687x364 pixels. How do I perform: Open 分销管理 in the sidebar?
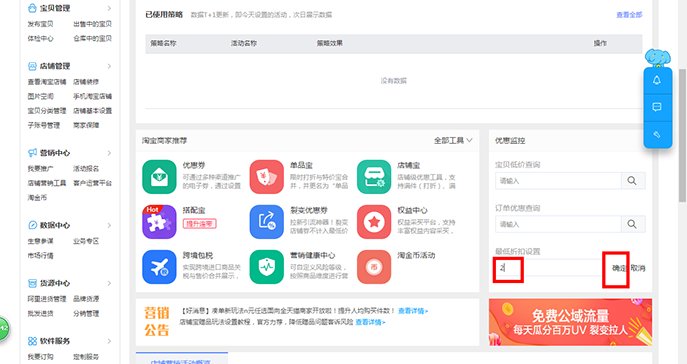pyautogui.click(x=86, y=313)
